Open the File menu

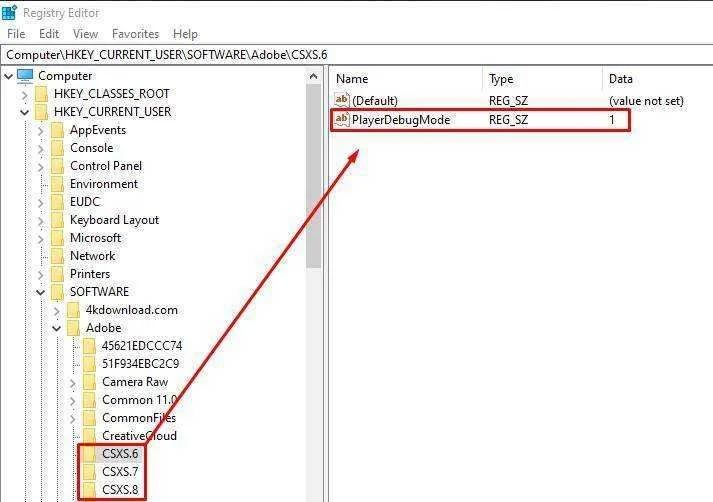16,34
